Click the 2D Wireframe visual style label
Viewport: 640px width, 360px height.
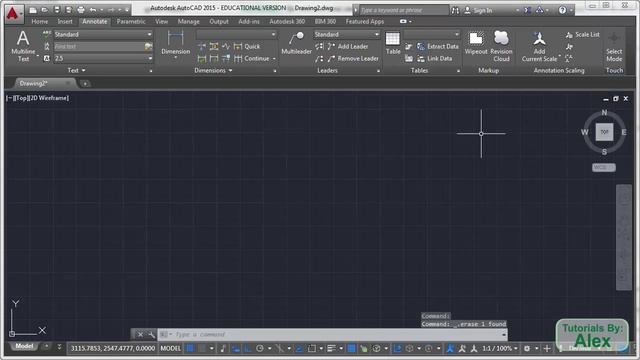49,98
